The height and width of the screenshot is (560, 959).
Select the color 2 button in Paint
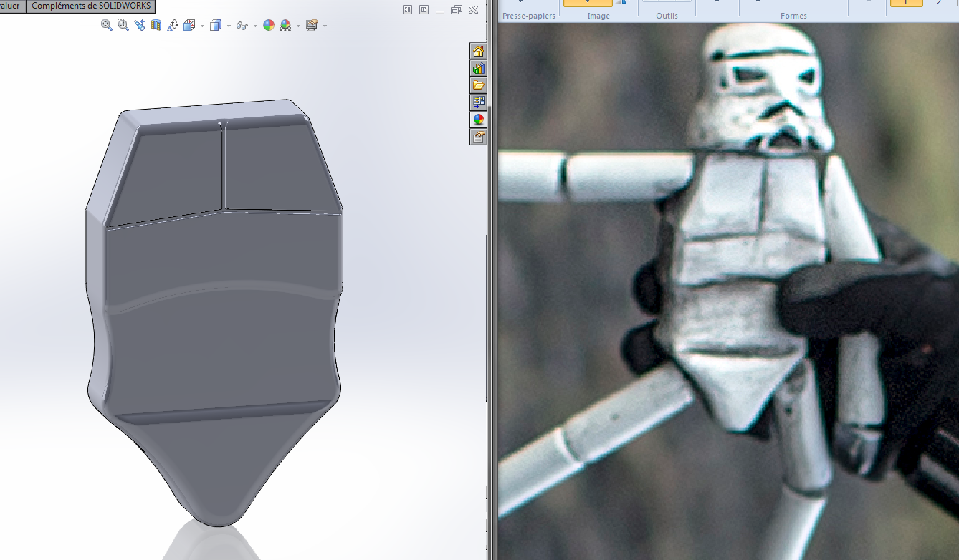939,4
